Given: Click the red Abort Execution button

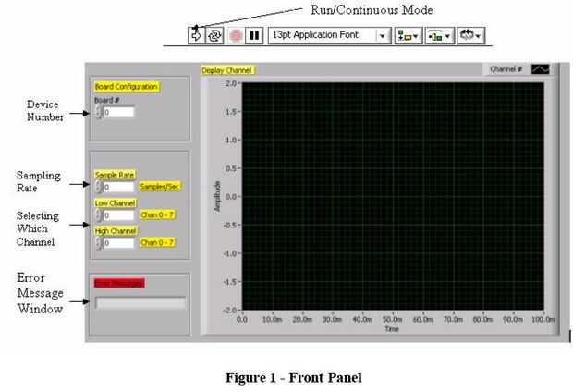Looking at the screenshot, I should 236,35.
